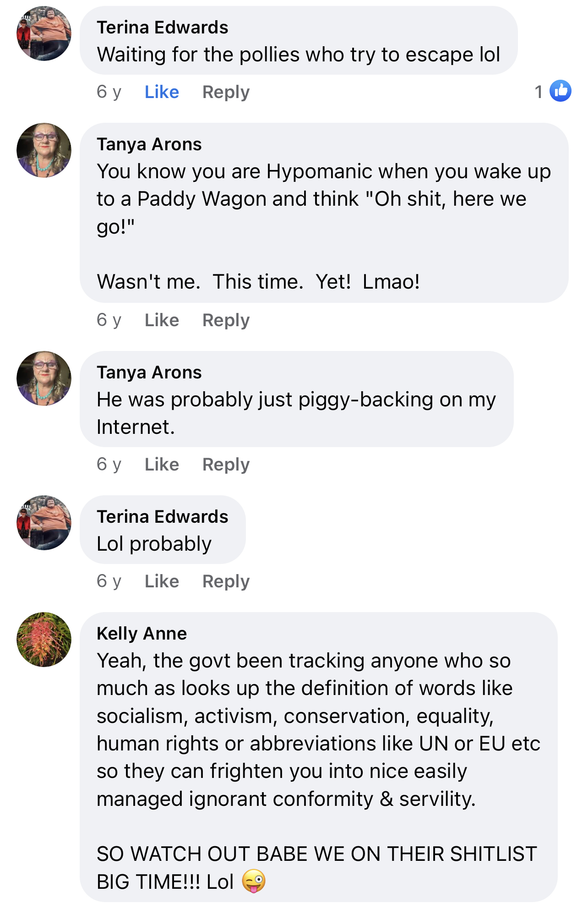Image resolution: width=588 pixels, height=903 pixels.
Task: Open Kelly Anne's profile name link
Action: [x=142, y=634]
